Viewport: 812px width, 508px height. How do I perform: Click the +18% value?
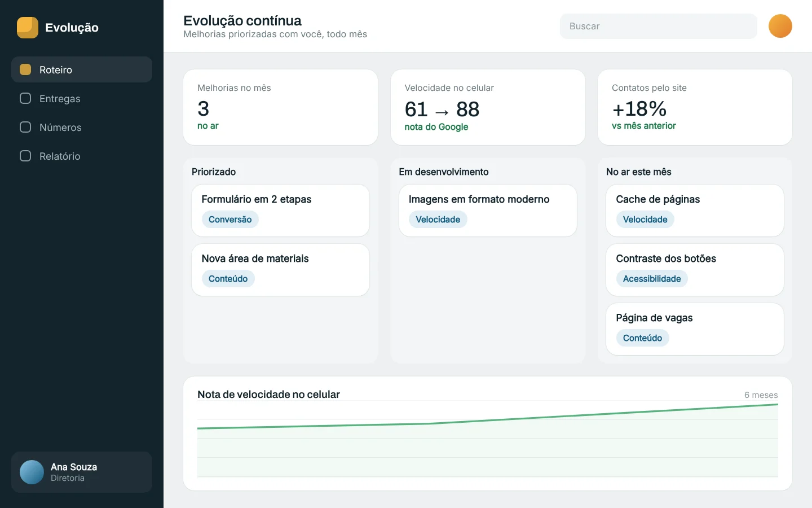[639, 108]
